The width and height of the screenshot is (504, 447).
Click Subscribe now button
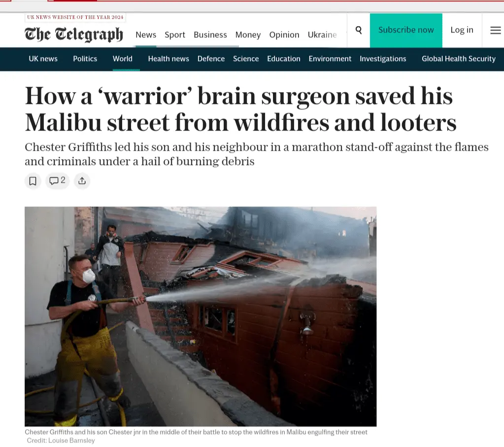pyautogui.click(x=406, y=30)
